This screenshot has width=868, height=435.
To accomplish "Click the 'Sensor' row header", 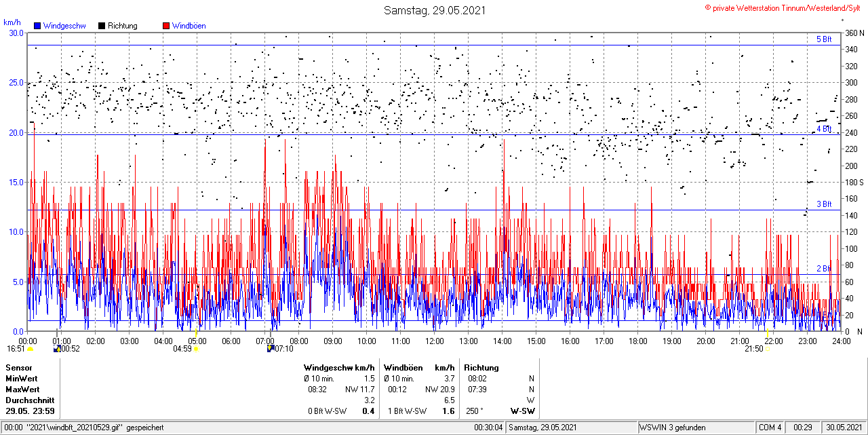I will point(18,367).
